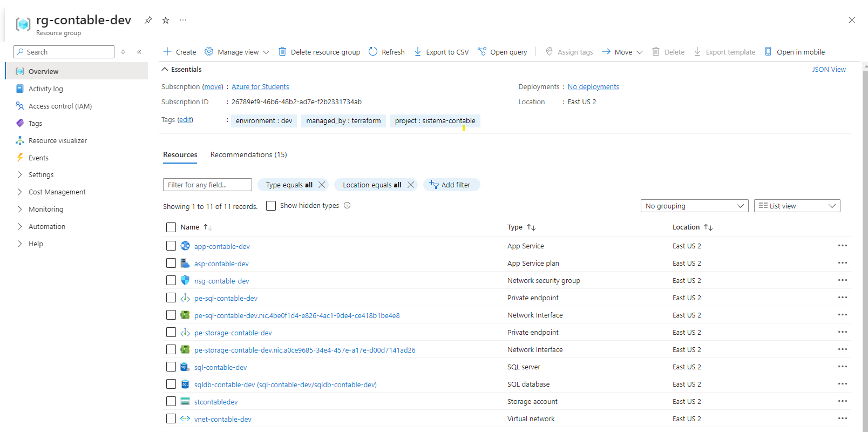Pin the rg-contable-dev resource group
Screen dimensions: 868x432
pos(148,20)
